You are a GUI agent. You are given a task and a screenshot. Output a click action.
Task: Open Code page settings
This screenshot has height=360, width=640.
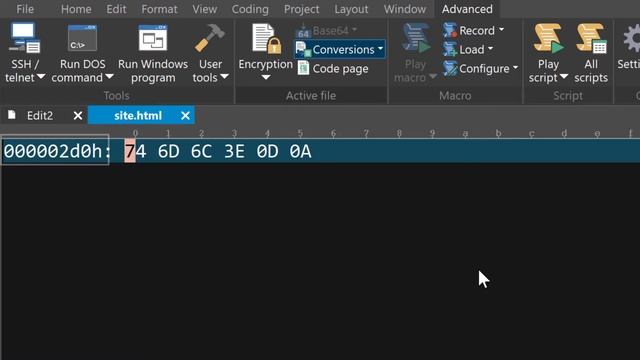(333, 69)
